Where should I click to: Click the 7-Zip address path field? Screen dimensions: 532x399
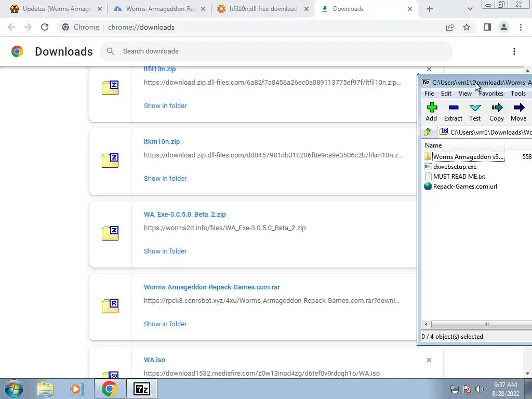485,132
